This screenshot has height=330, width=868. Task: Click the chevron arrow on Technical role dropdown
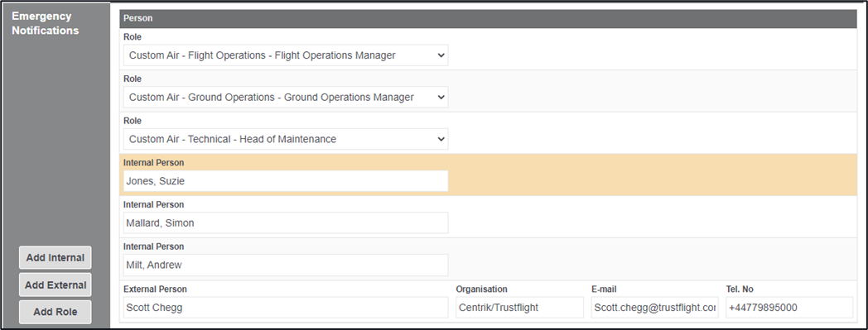coord(441,139)
